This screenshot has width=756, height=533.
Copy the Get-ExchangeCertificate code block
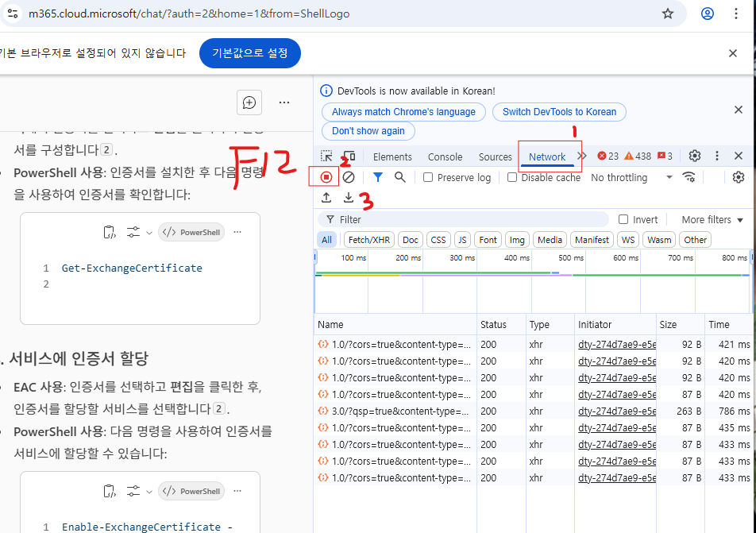click(x=110, y=232)
